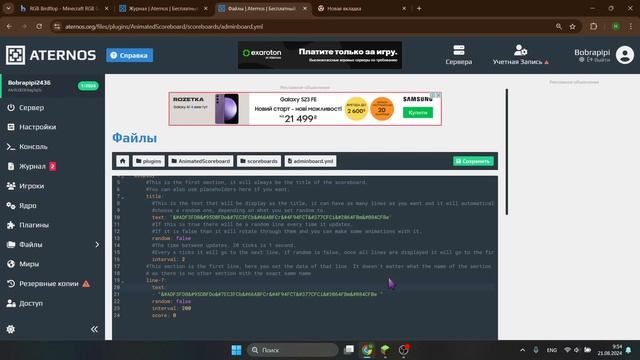The width and height of the screenshot is (640, 360).
Task: Click the score: 0 line
Action: click(164, 315)
